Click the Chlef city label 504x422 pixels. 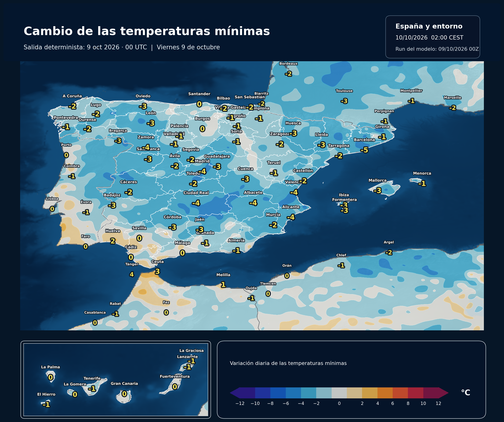(x=341, y=255)
